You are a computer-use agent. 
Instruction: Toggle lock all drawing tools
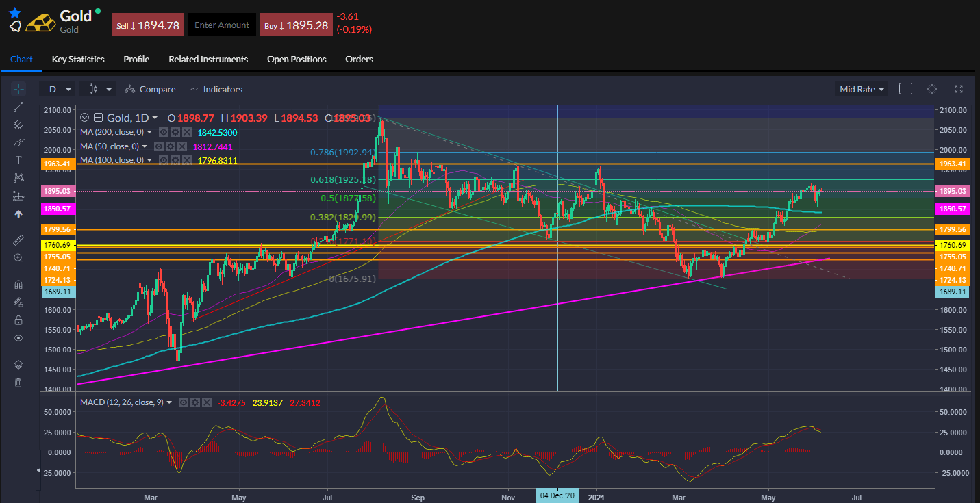18,320
